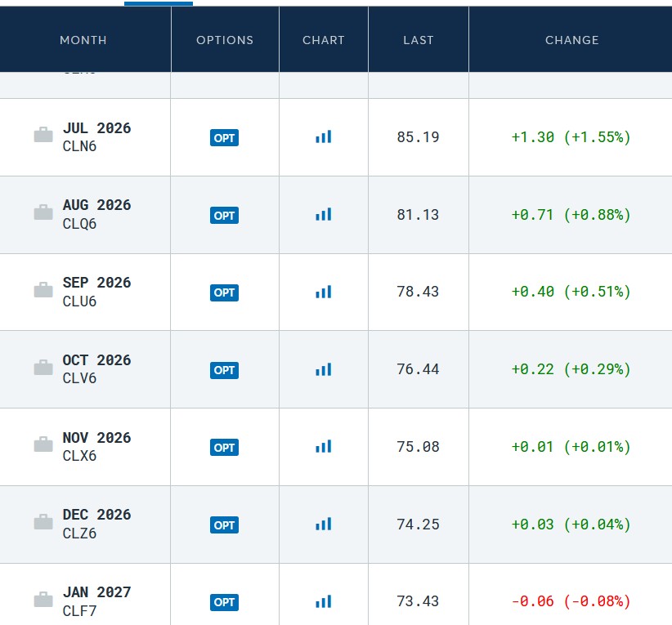Screen dimensions: 672x625
Task: Select the JAN 2027 month label
Action: pos(96,592)
